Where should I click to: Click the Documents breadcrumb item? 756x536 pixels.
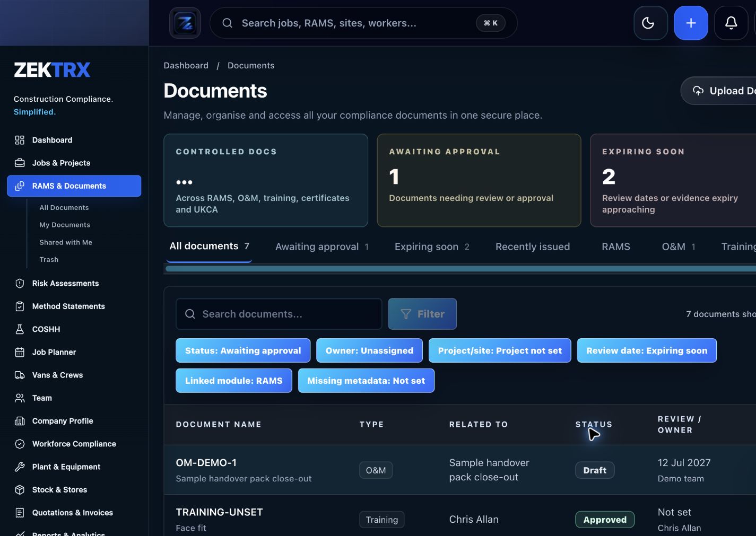251,65
